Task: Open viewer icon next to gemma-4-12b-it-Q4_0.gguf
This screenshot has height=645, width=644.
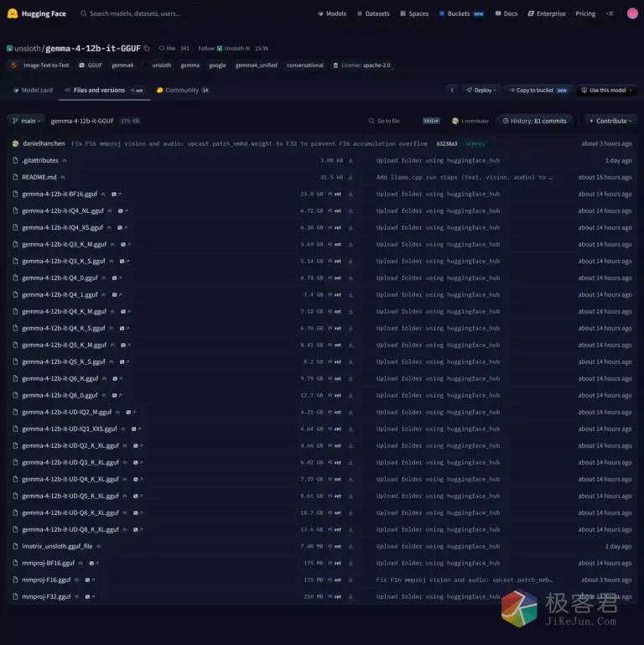Action: [117, 278]
